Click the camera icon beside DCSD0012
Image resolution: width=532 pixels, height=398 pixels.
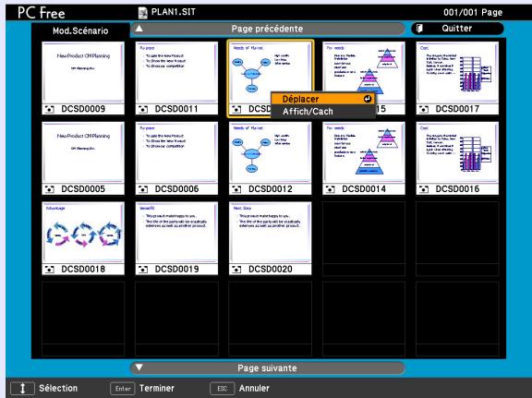point(236,189)
